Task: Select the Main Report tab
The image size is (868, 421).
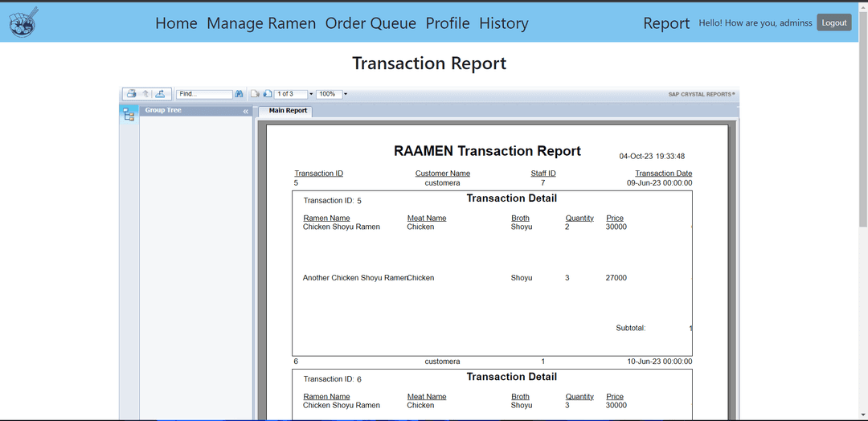Action: click(x=287, y=111)
